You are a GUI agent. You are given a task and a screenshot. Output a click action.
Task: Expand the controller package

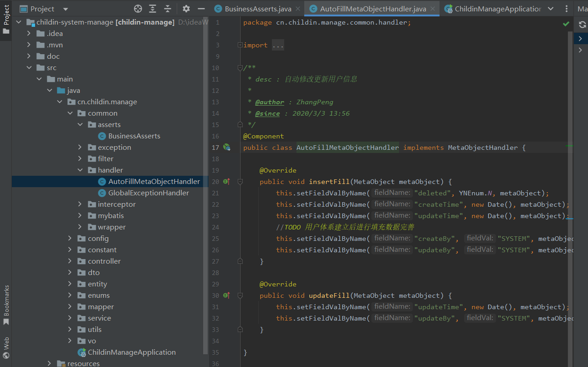(x=70, y=261)
